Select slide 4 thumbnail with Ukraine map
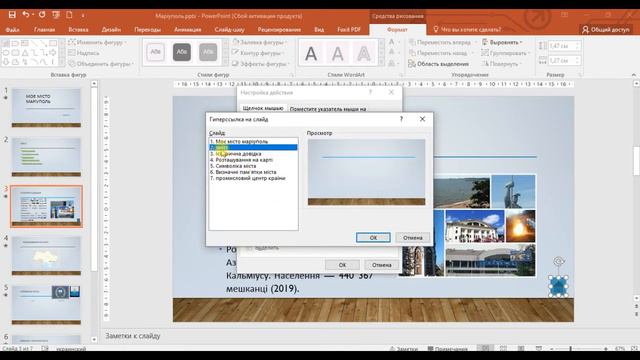Screen dimensions: 640x360 tap(46, 256)
